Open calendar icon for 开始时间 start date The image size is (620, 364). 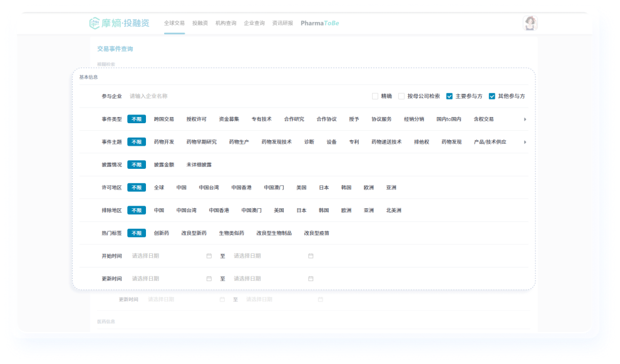click(x=209, y=256)
